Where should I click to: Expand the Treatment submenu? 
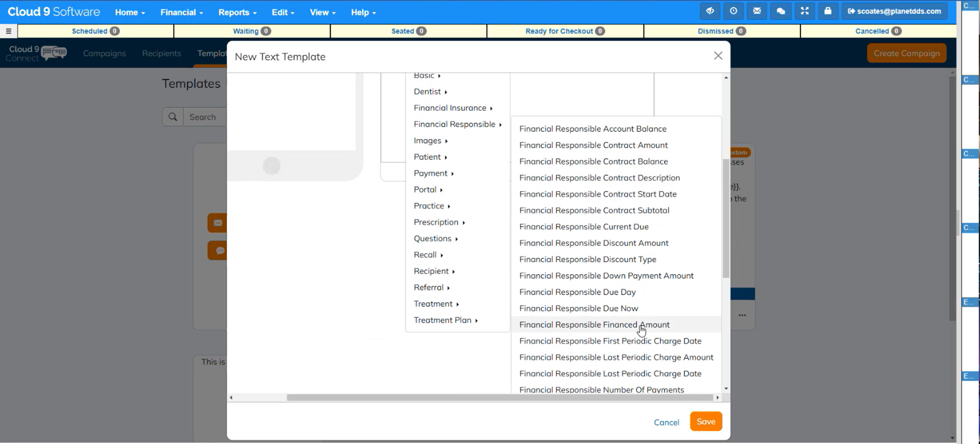pos(458,304)
